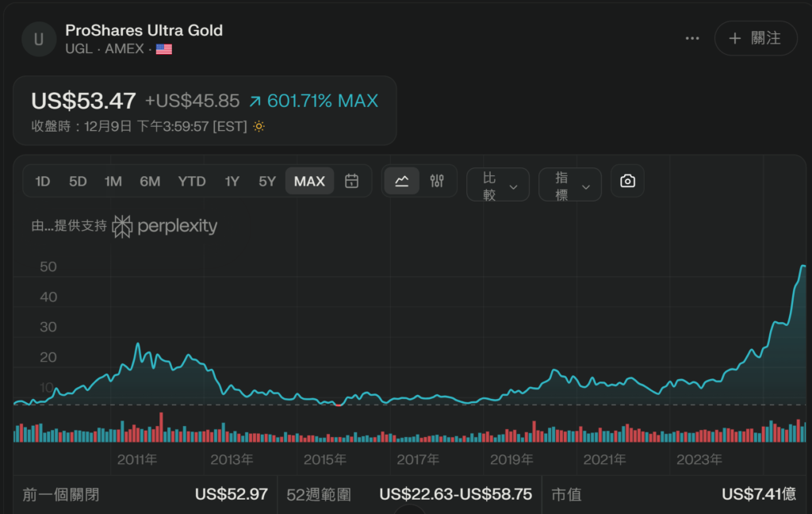Take a chart screenshot with camera icon
This screenshot has width=812, height=514.
coord(627,181)
